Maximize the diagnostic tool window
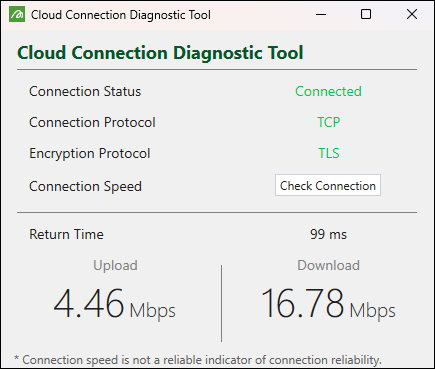The width and height of the screenshot is (435, 369). pyautogui.click(x=366, y=15)
